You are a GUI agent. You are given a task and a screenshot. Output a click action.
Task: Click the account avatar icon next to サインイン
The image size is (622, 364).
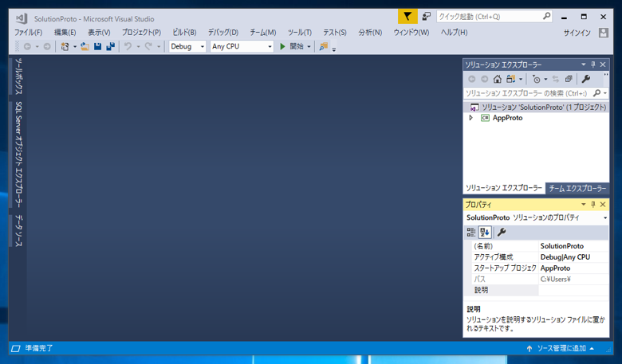(x=604, y=33)
